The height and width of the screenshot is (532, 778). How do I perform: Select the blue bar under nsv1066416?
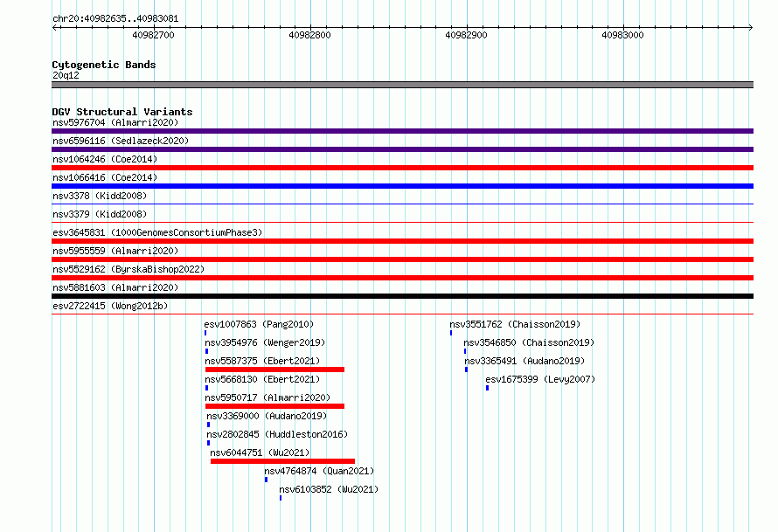pyautogui.click(x=402, y=186)
